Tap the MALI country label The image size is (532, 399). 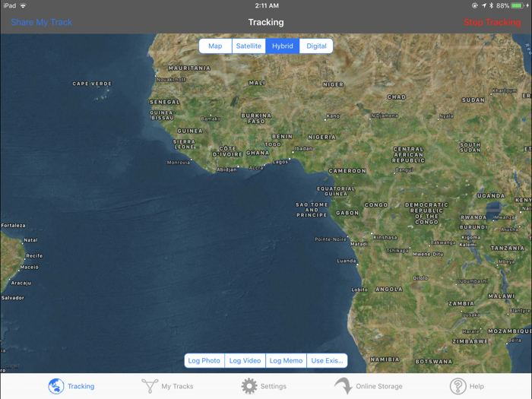pos(257,83)
